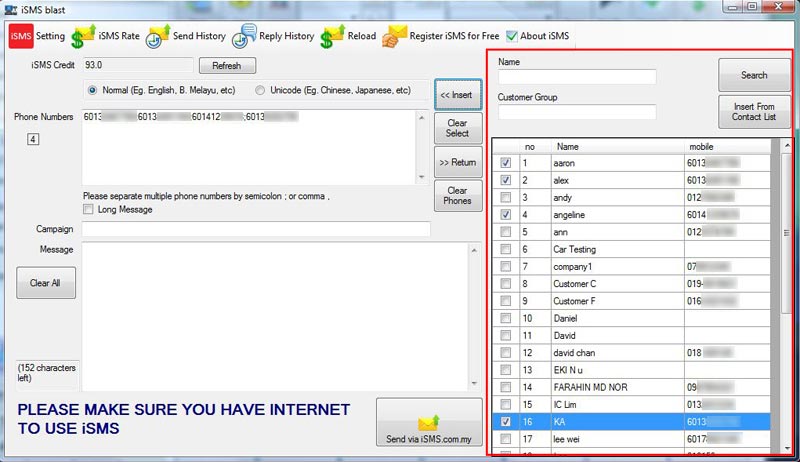Check the Customer C contact checkbox
Image resolution: width=800 pixels, height=462 pixels.
[506, 284]
